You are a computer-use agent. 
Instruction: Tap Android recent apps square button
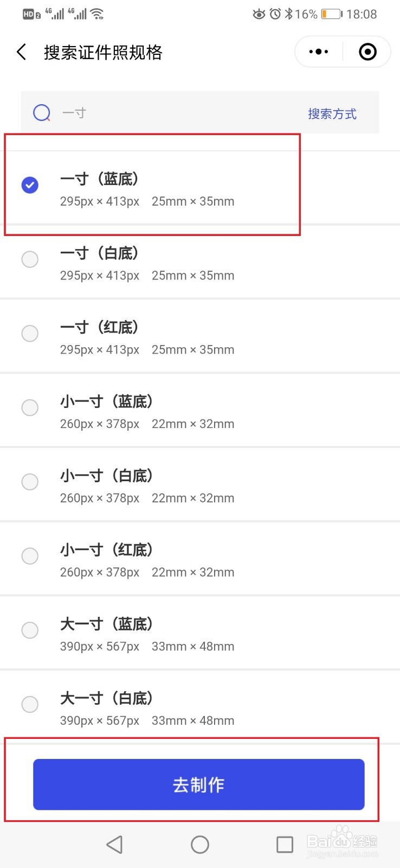285,844
